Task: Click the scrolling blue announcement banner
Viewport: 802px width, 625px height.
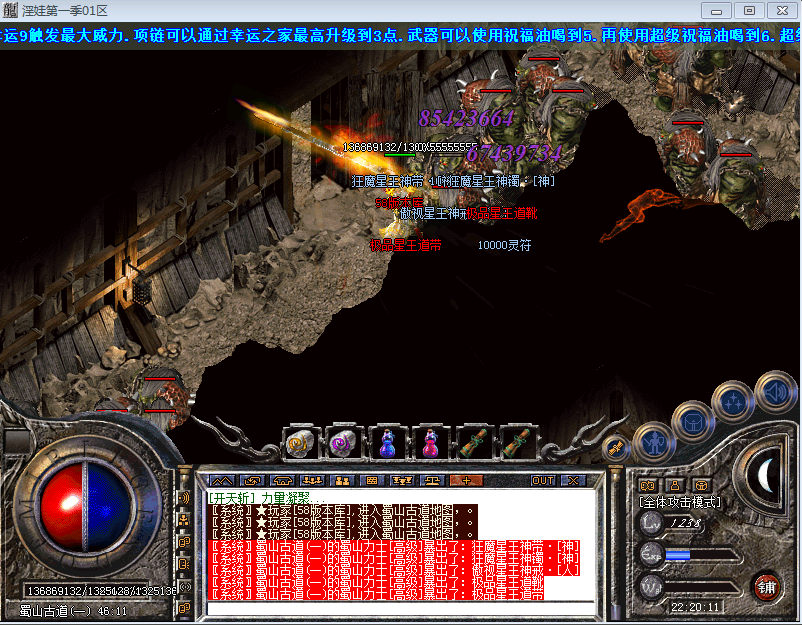Action: point(401,35)
